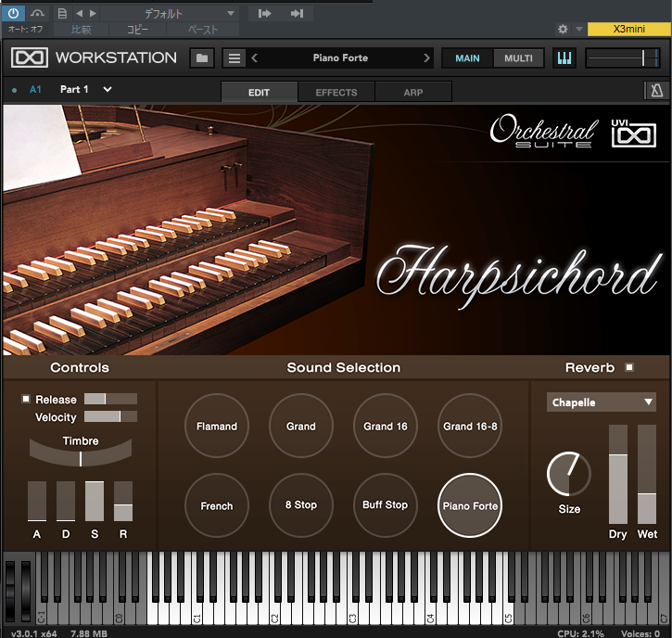This screenshot has width=672, height=638.
Task: Click the first skip arrow in the host bar
Action: pyautogui.click(x=265, y=14)
